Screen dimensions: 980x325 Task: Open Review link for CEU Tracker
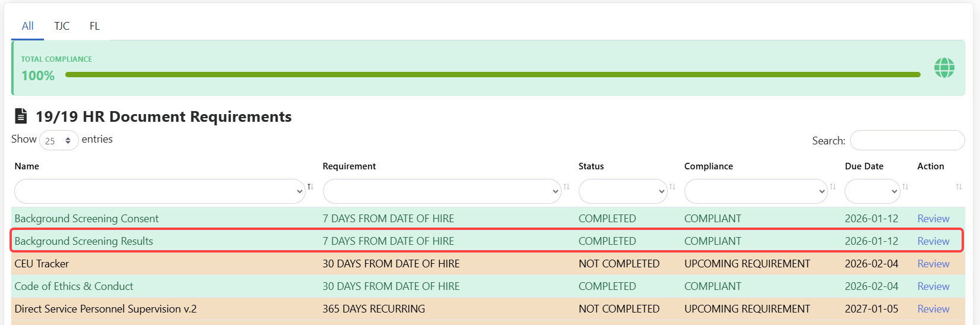pyautogui.click(x=933, y=264)
